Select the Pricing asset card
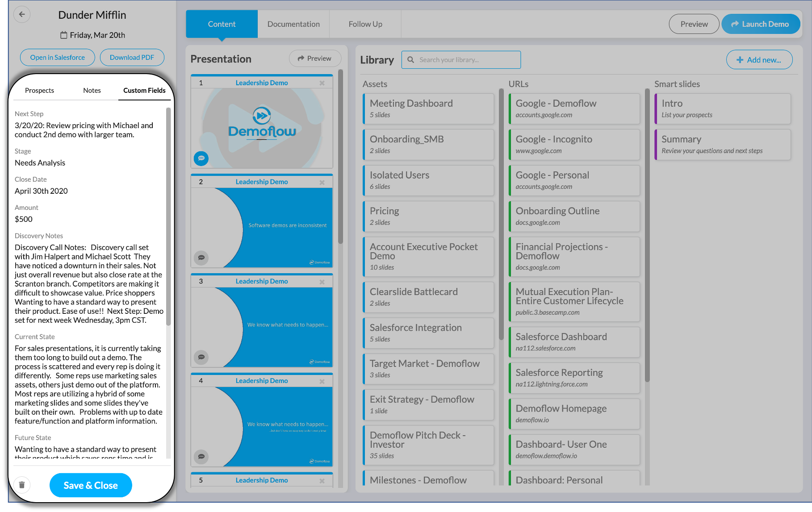This screenshot has width=812, height=512. tap(428, 216)
